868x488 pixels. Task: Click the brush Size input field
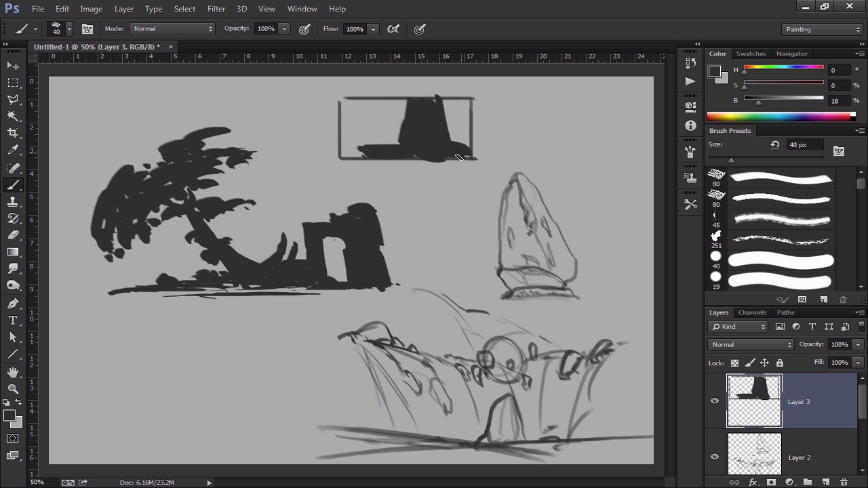(804, 144)
